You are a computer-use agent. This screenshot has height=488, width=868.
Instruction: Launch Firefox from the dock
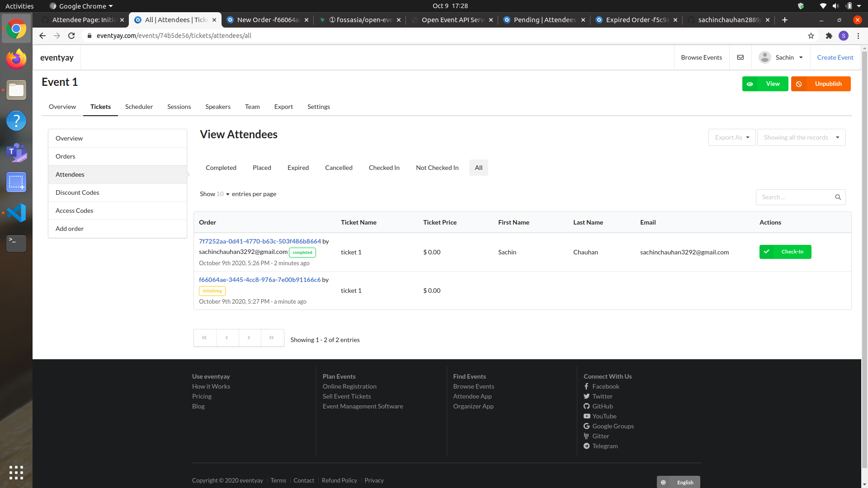click(16, 59)
